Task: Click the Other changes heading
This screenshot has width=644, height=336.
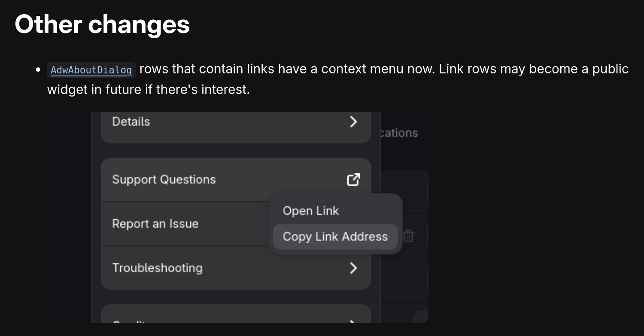Action: 102,24
